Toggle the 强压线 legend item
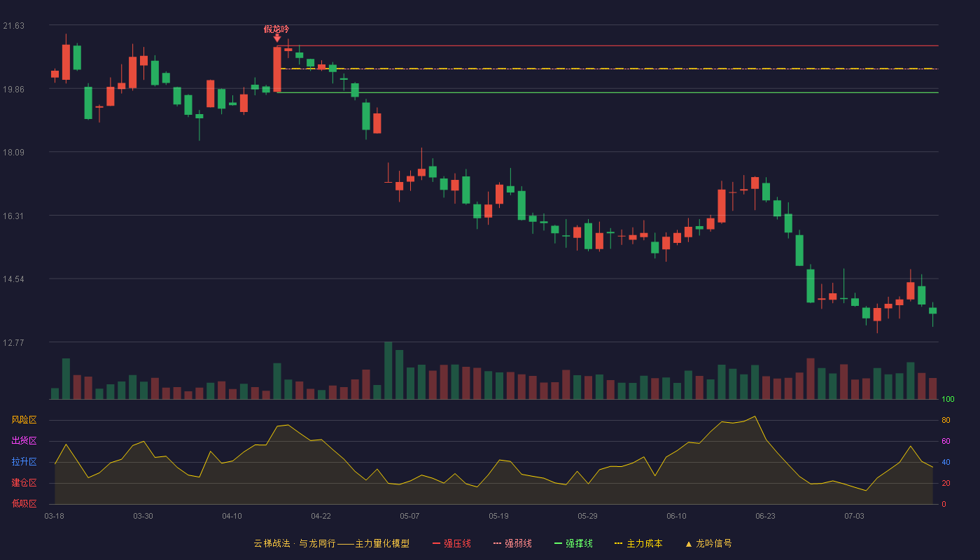980x560 pixels. [451, 543]
